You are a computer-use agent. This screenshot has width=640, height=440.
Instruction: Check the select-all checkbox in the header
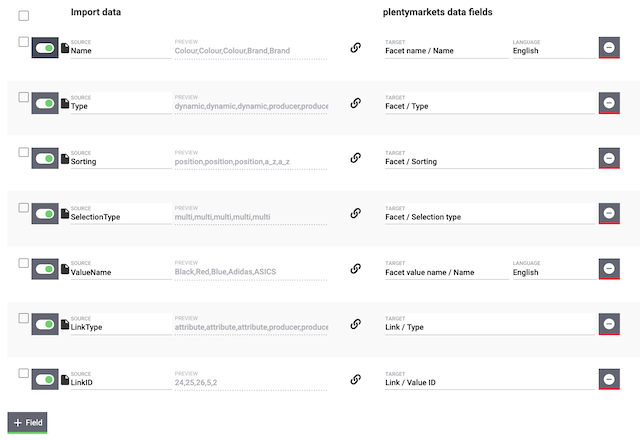pos(24,16)
